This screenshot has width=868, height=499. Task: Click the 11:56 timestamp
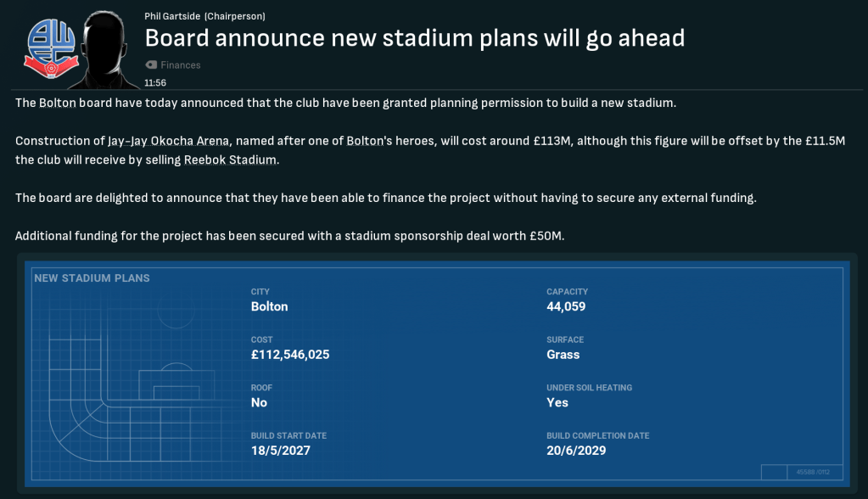point(154,83)
